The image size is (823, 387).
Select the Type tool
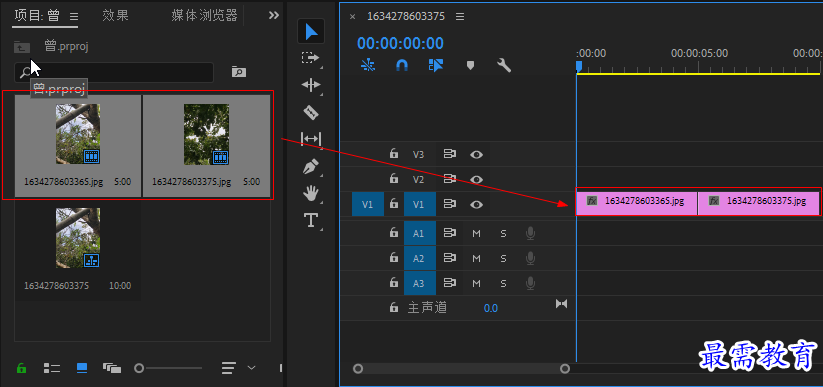[311, 220]
